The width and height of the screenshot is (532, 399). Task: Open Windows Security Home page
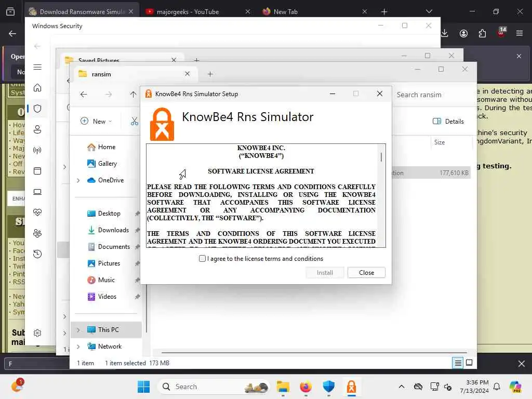pos(37,88)
